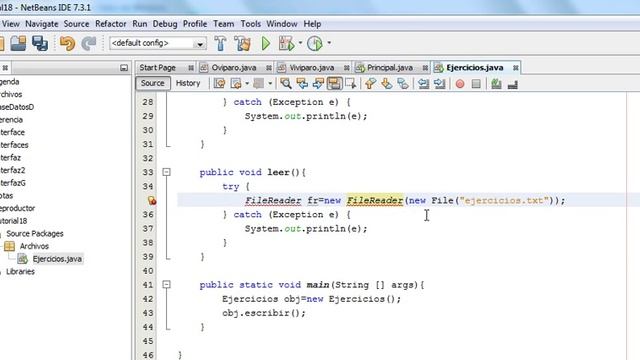Close the Ejercicios.java tab

click(x=516, y=68)
